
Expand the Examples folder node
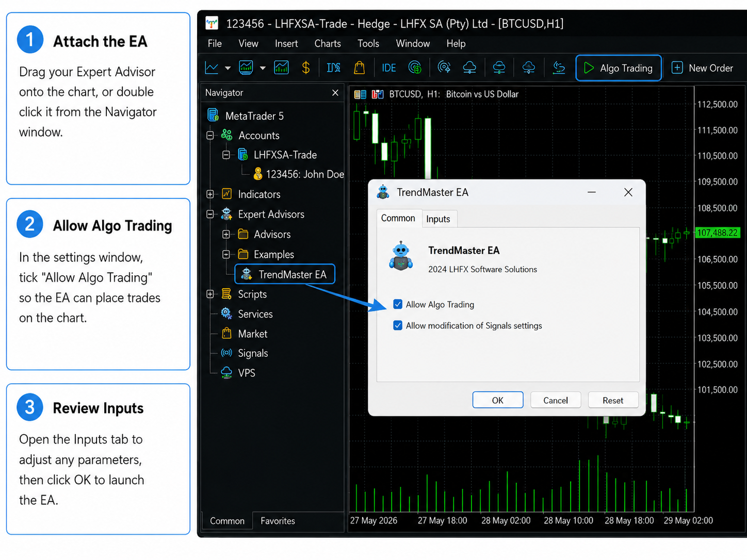226,254
